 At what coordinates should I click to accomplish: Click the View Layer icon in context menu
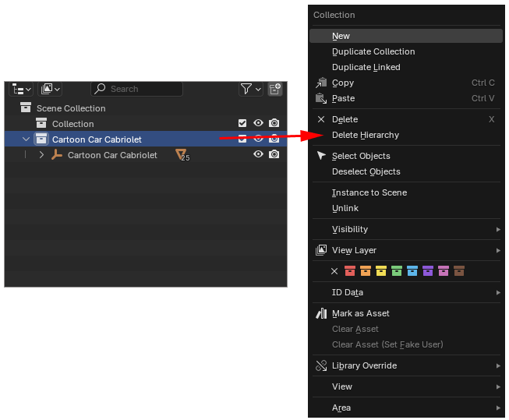pos(321,250)
